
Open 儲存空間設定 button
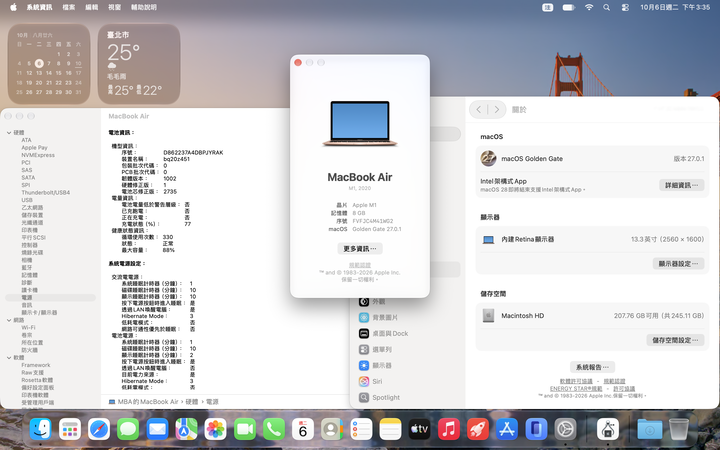click(675, 340)
